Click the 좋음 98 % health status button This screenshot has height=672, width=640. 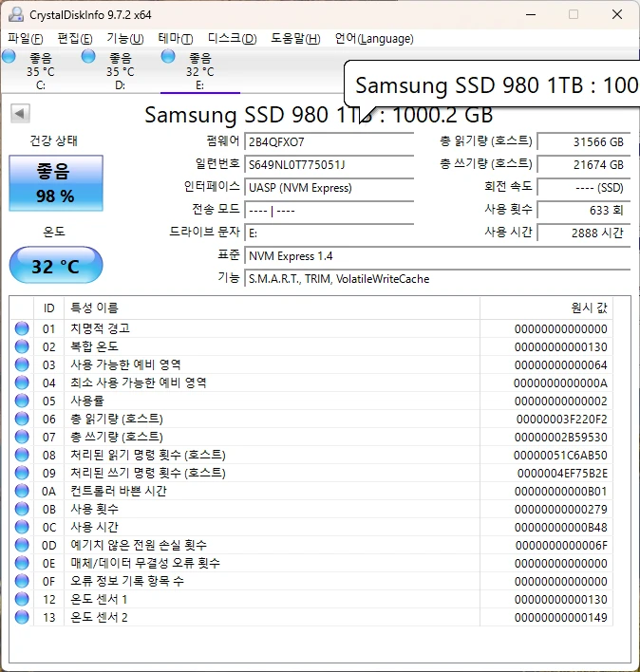click(x=56, y=183)
